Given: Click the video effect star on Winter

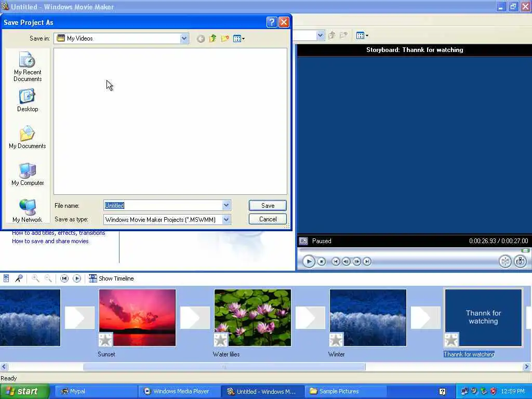Looking at the screenshot, I should (x=336, y=340).
